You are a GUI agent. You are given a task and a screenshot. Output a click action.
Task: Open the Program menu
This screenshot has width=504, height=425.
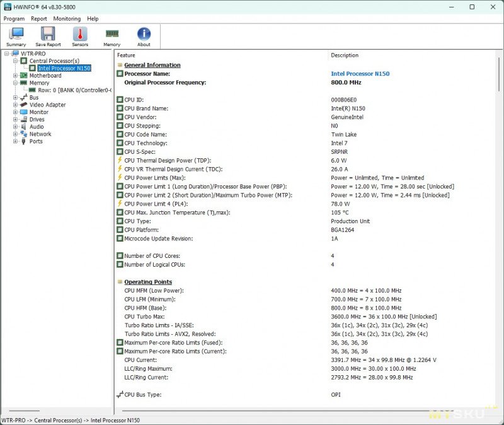(x=14, y=19)
